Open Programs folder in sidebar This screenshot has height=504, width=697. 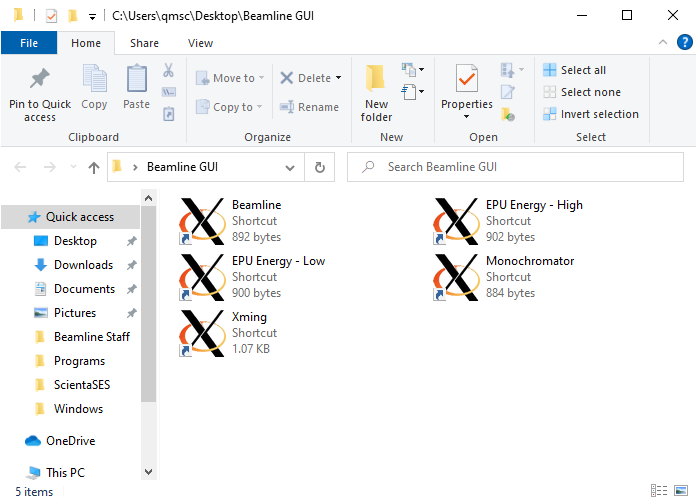click(x=79, y=361)
